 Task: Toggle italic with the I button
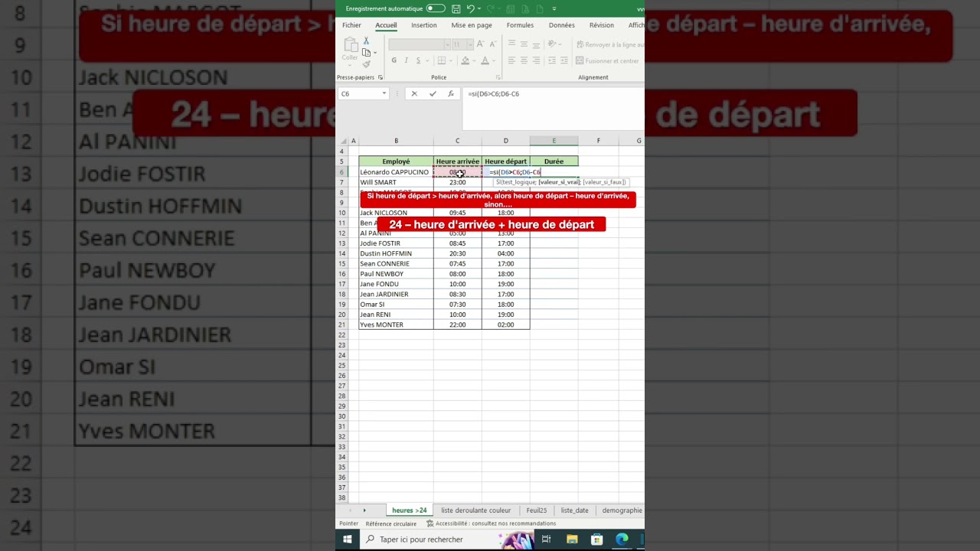[405, 60]
